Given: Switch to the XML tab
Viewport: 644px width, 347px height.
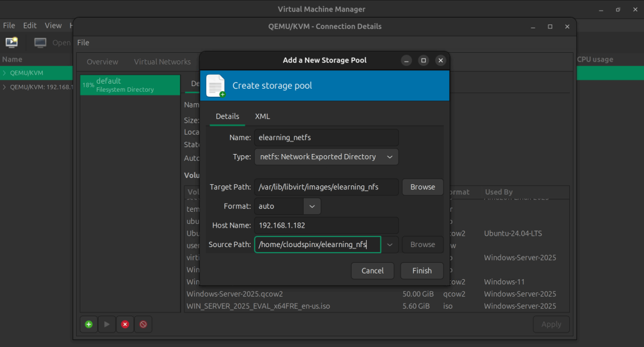Looking at the screenshot, I should click(x=262, y=117).
